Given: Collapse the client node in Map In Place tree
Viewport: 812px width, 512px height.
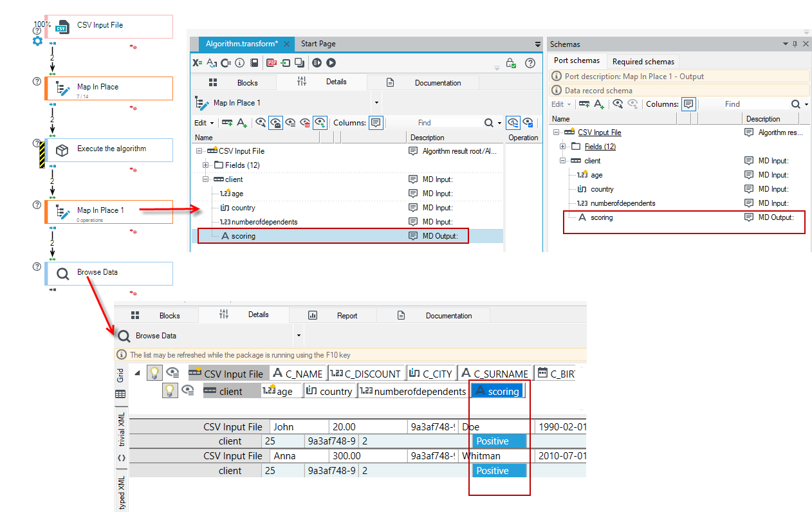Looking at the screenshot, I should (x=207, y=179).
